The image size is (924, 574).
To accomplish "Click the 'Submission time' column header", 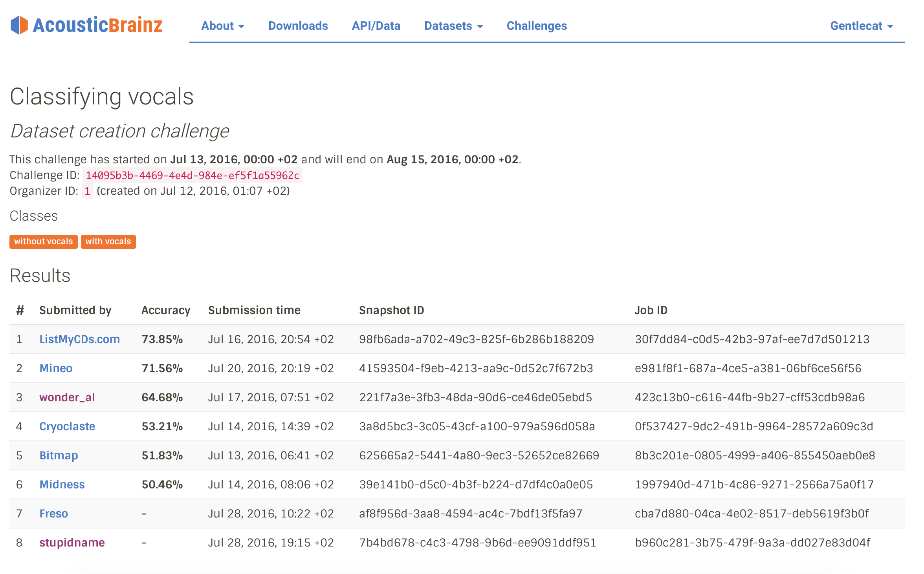I will 254,310.
